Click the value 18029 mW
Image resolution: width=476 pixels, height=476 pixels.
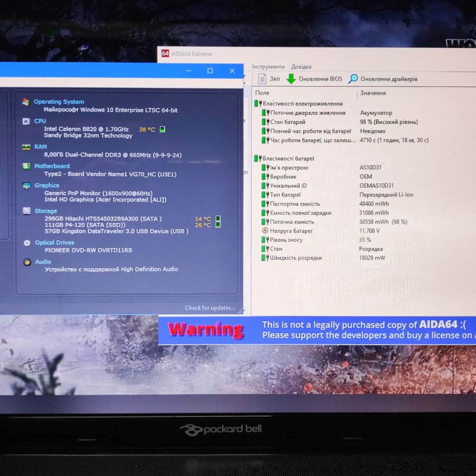click(372, 258)
